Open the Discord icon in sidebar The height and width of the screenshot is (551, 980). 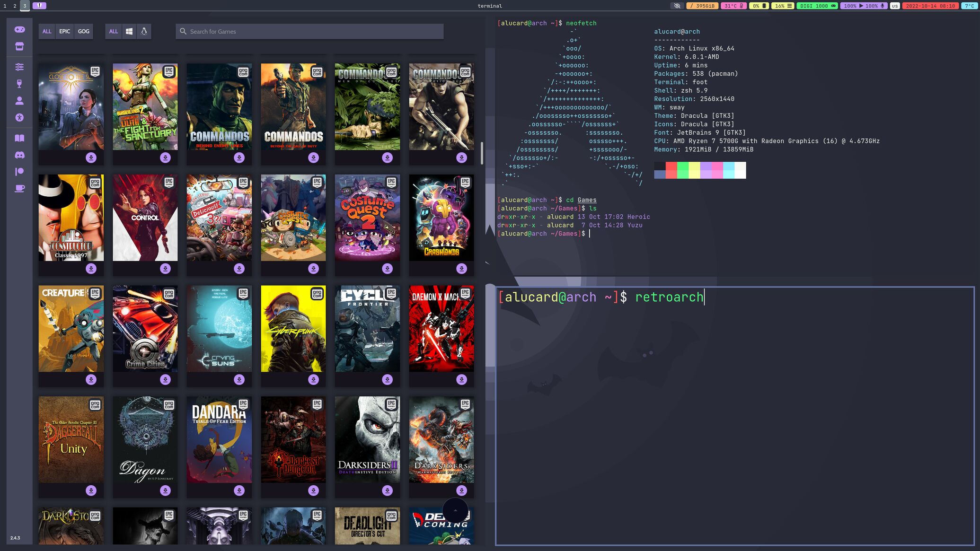pyautogui.click(x=19, y=155)
